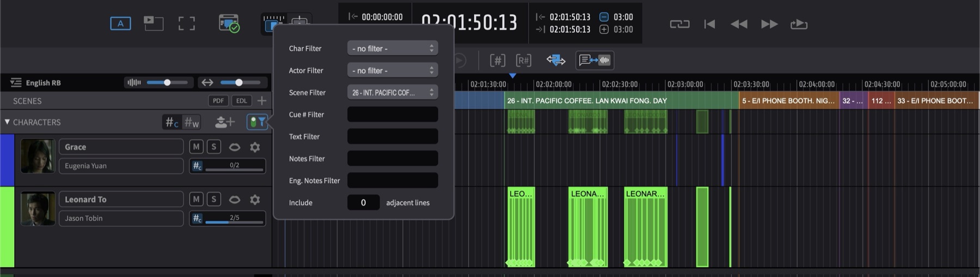
Task: Click the replay loop arrow icon
Action: pos(799,24)
